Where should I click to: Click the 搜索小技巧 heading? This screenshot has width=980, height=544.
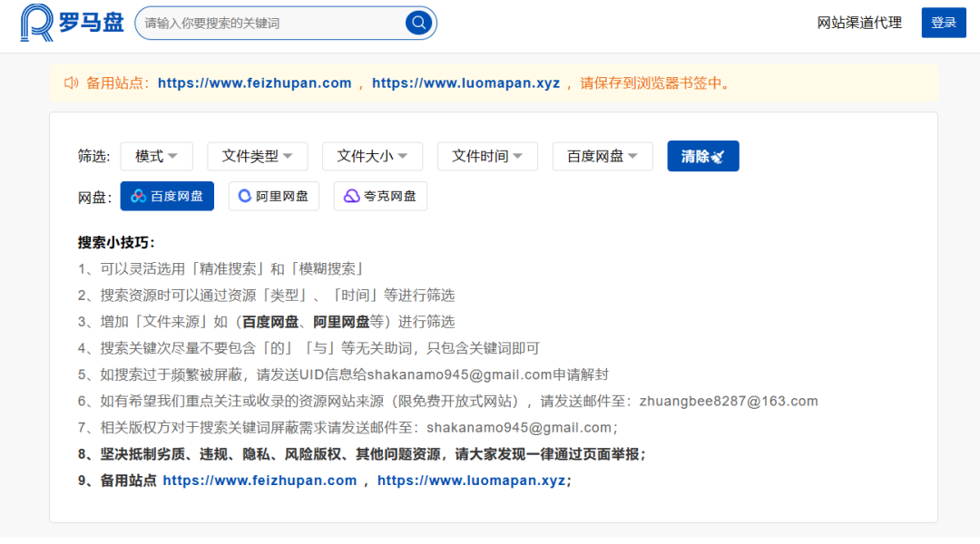[x=116, y=242]
